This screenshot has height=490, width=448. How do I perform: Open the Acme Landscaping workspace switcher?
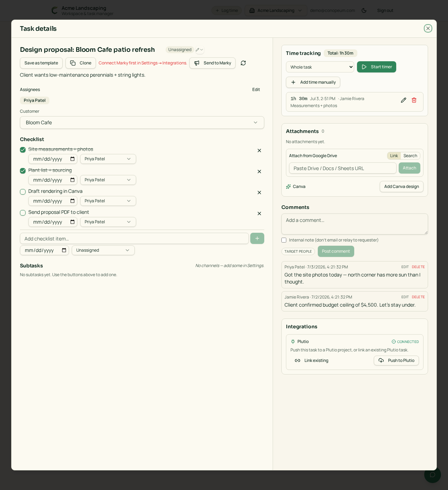pyautogui.click(x=276, y=10)
